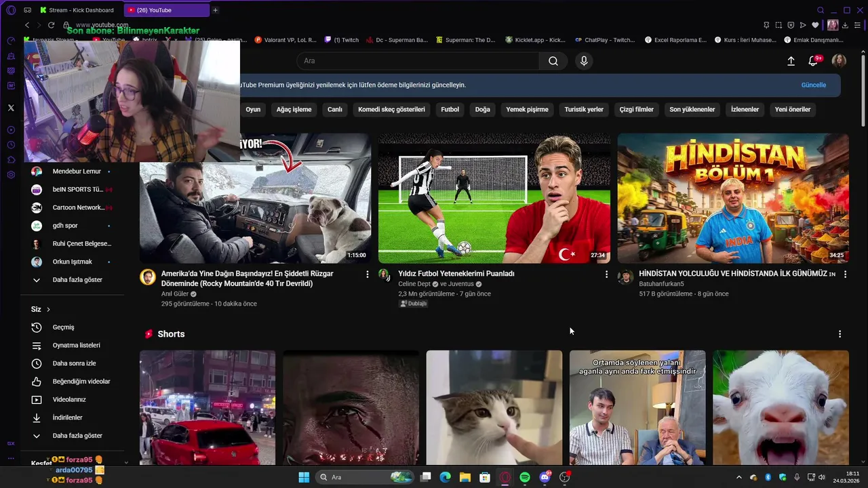Open the red car Shorts thumbnail
The height and width of the screenshot is (488, 868).
[208, 407]
